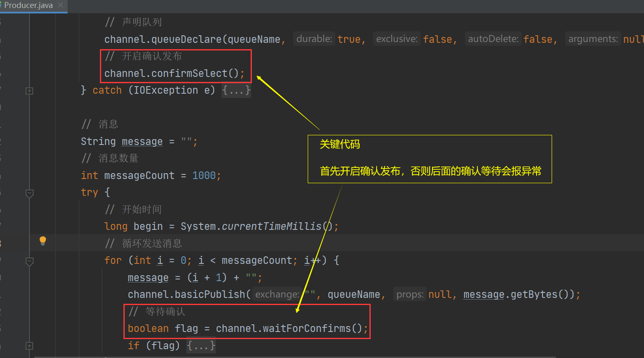The width and height of the screenshot is (644, 358).
Task: Expand the folded {...} after if (flag)
Action: [201, 346]
